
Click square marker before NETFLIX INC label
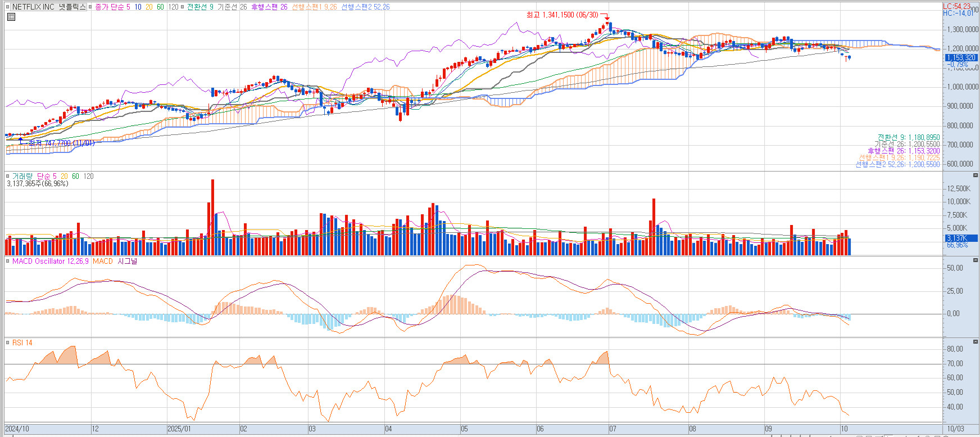tap(8, 7)
